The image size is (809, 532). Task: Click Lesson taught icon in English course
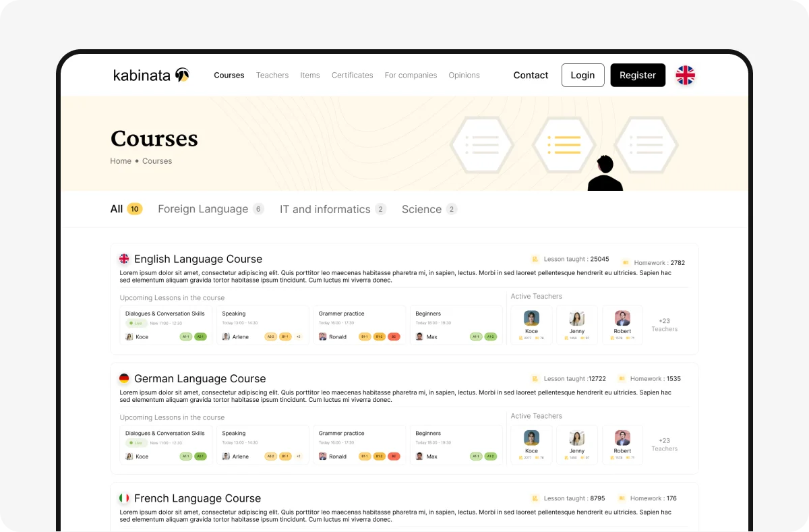(x=535, y=260)
